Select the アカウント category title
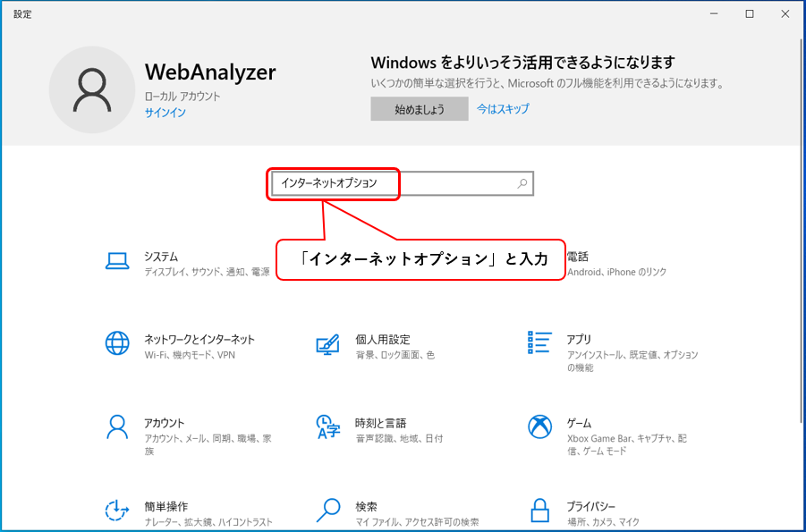 [x=164, y=423]
